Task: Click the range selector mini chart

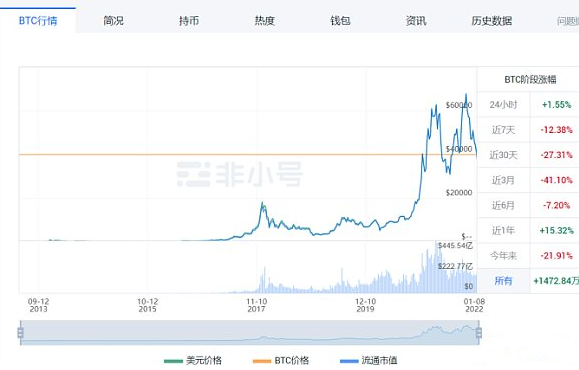Action: (250, 333)
